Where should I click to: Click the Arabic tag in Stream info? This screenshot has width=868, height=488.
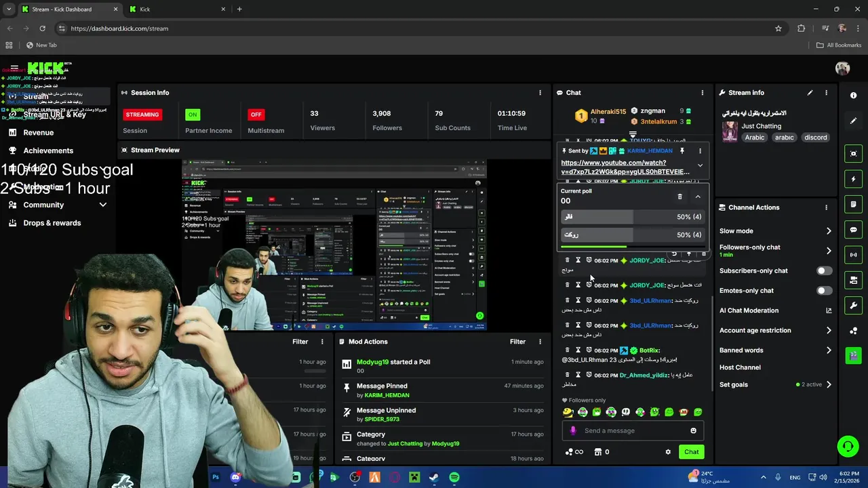point(755,138)
